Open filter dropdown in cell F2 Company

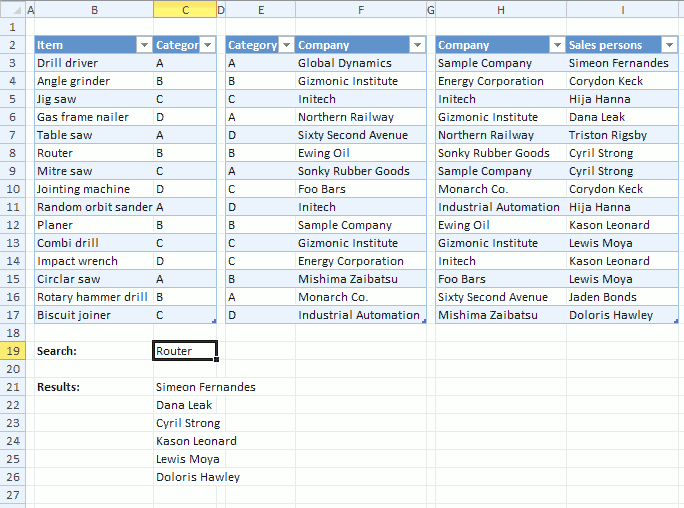(x=417, y=45)
